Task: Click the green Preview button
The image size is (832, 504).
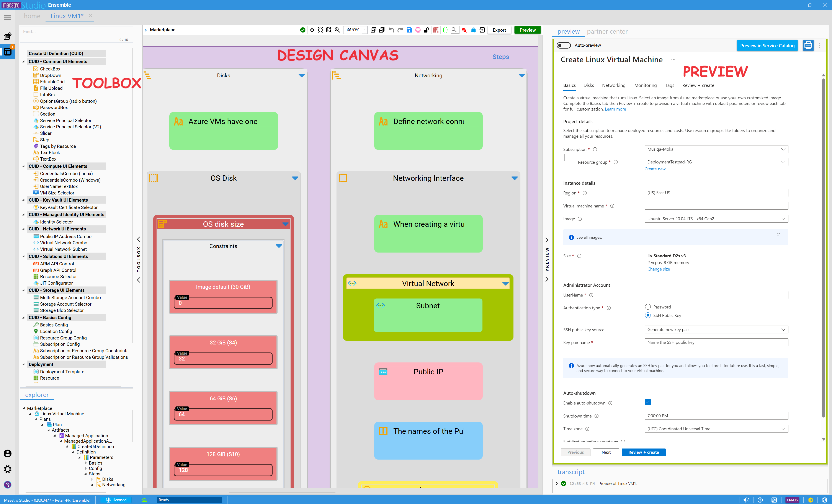Action: point(527,30)
